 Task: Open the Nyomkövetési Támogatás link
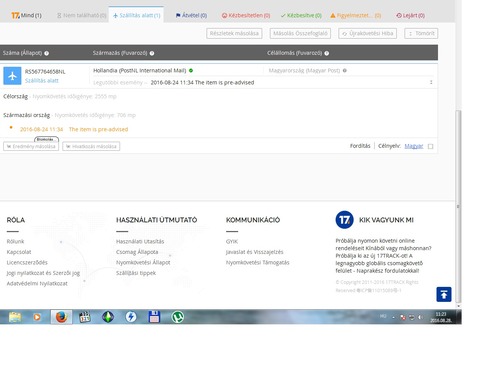click(257, 262)
